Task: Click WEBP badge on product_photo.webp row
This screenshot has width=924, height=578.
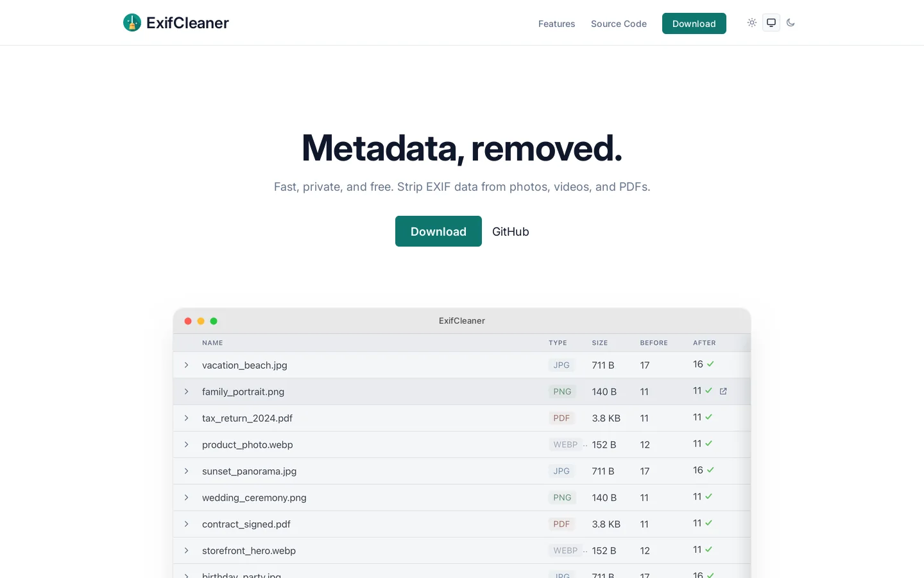Action: click(x=565, y=444)
